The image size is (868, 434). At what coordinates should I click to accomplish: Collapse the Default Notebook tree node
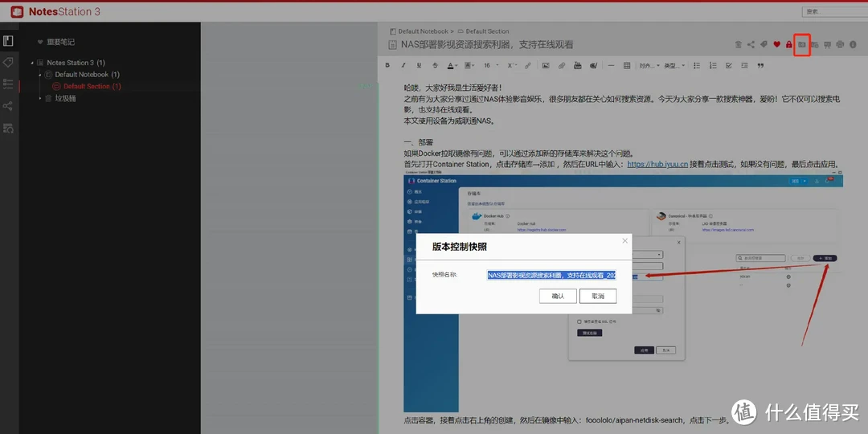tap(40, 75)
